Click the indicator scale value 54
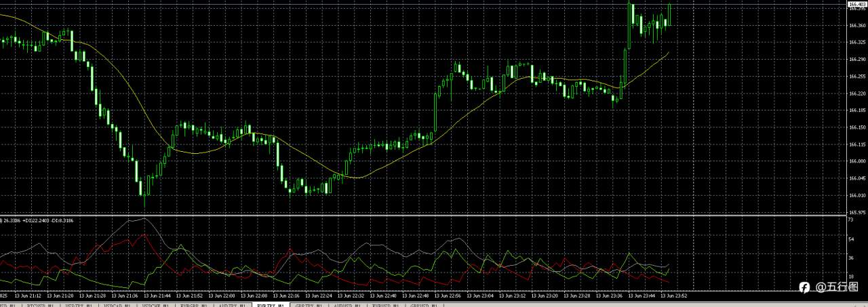The width and height of the screenshot is (868, 307). pos(850,239)
